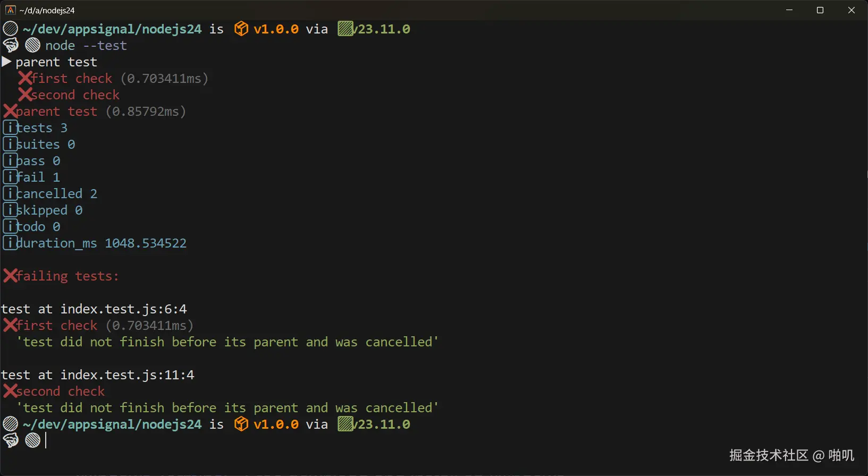Click the 掘金技术社区 watermark text

pos(768,455)
